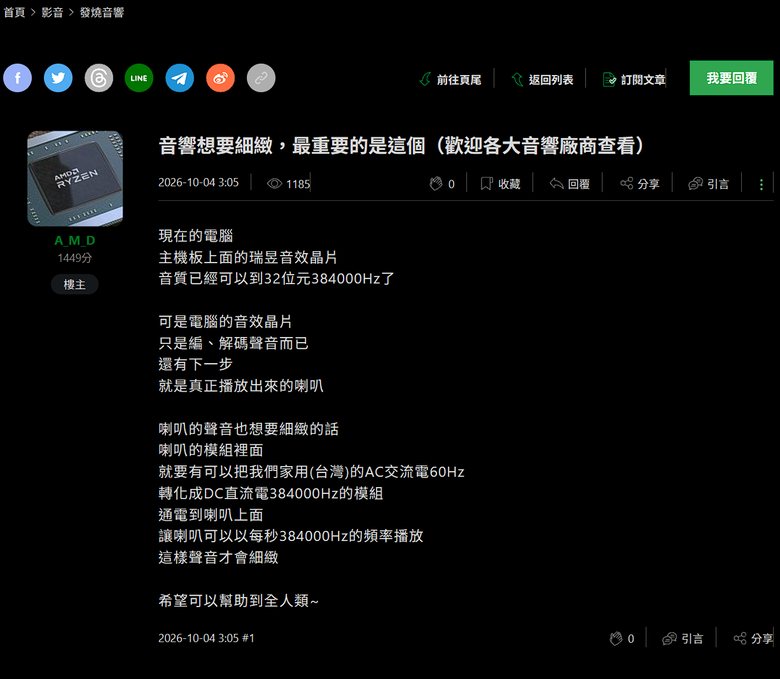
Task: Open the header 分享 share option
Action: click(x=640, y=184)
